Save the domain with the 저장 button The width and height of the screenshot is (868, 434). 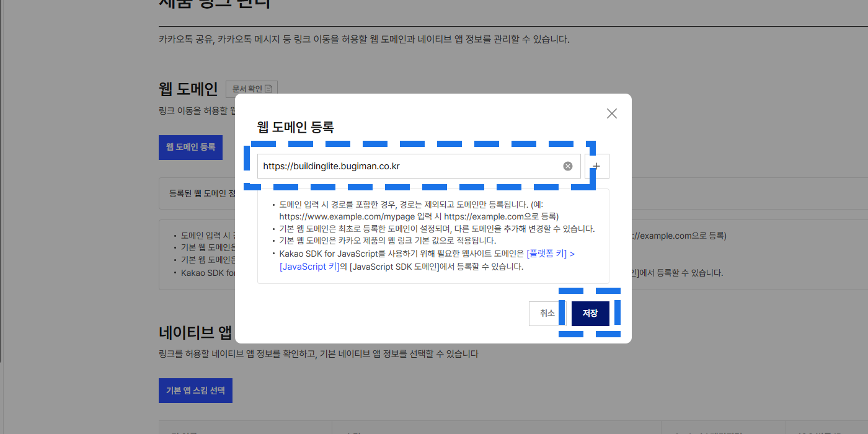tap(590, 314)
